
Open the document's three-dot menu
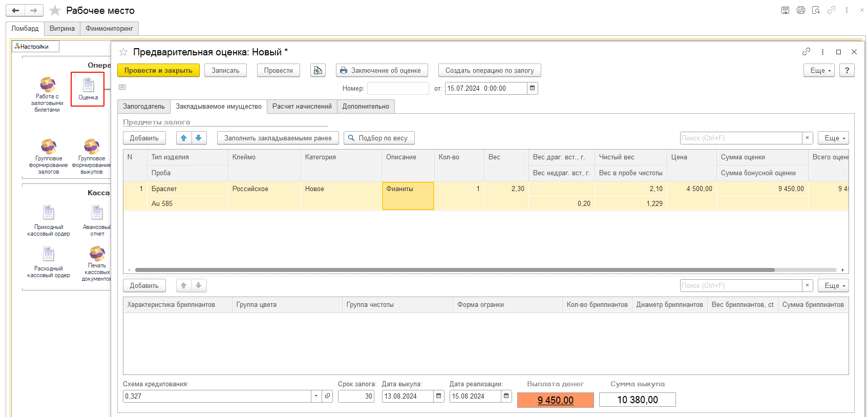point(822,52)
